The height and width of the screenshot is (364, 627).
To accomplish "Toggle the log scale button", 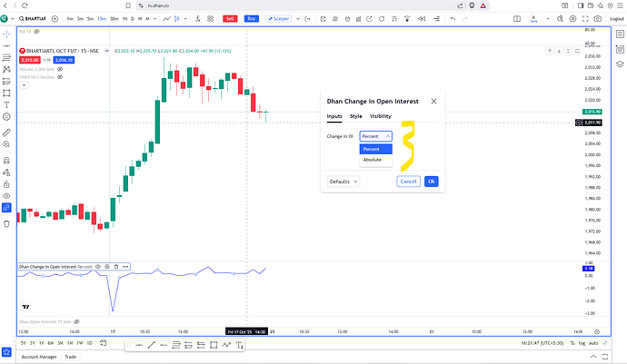I will (x=582, y=343).
